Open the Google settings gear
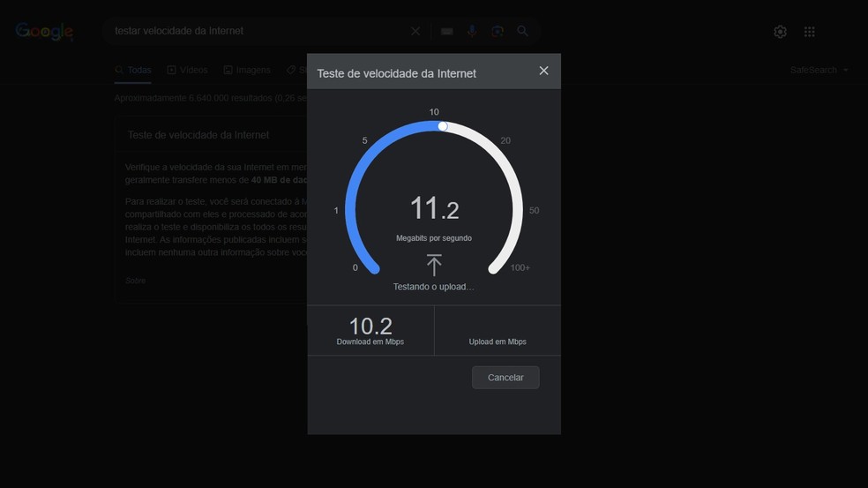This screenshot has height=488, width=868. pos(780,32)
